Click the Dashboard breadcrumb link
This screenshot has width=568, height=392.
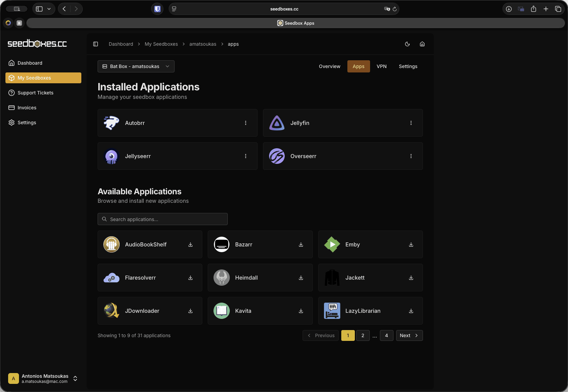click(121, 44)
